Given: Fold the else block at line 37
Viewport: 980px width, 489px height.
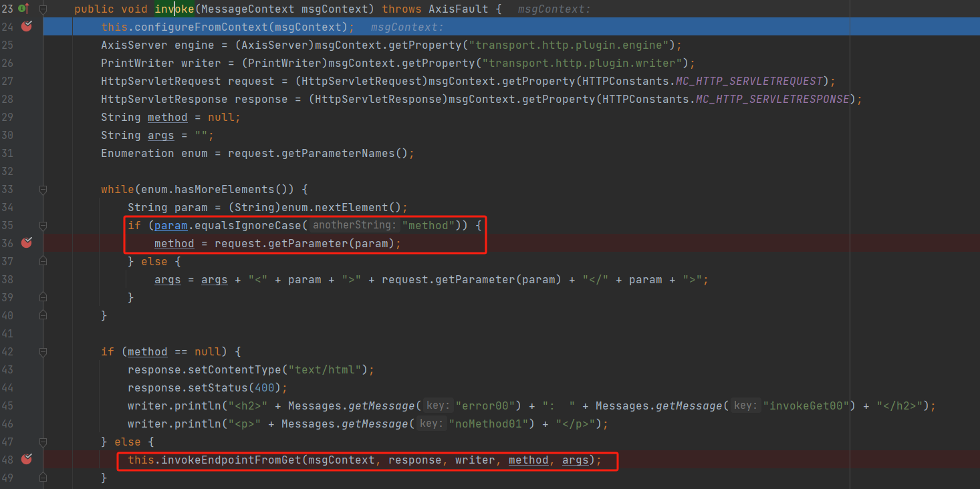Looking at the screenshot, I should tap(43, 262).
